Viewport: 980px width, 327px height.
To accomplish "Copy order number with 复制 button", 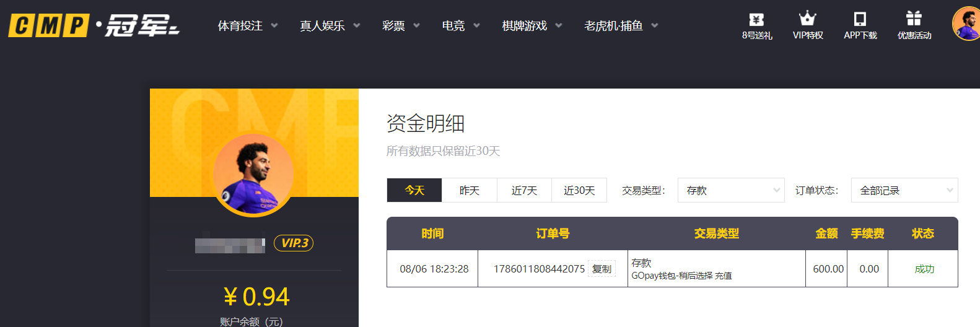I will 602,269.
